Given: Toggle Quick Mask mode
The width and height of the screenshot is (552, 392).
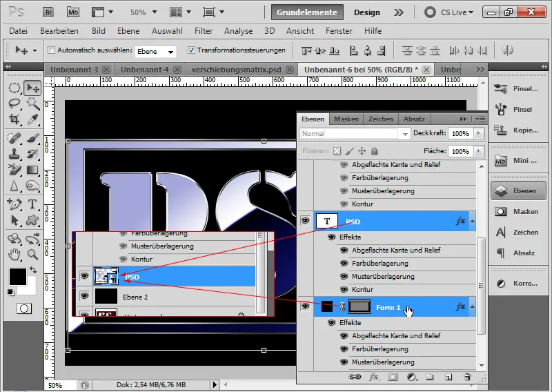Looking at the screenshot, I should [24, 309].
